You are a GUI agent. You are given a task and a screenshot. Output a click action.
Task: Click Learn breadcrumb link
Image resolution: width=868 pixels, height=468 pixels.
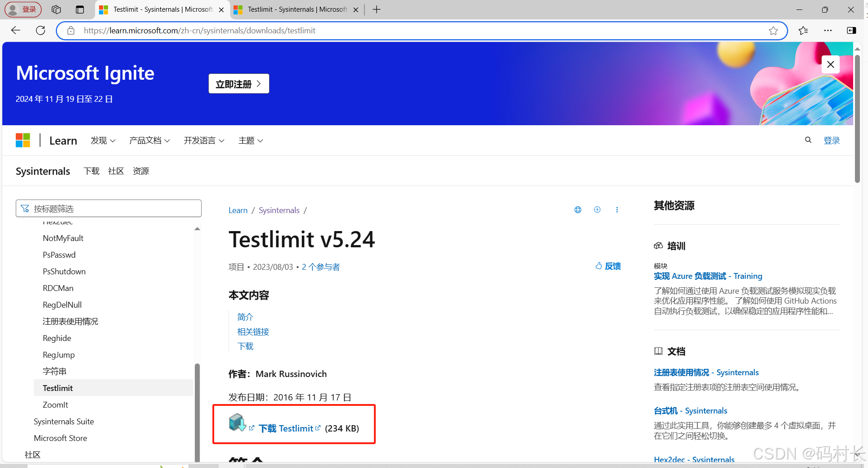tap(238, 210)
